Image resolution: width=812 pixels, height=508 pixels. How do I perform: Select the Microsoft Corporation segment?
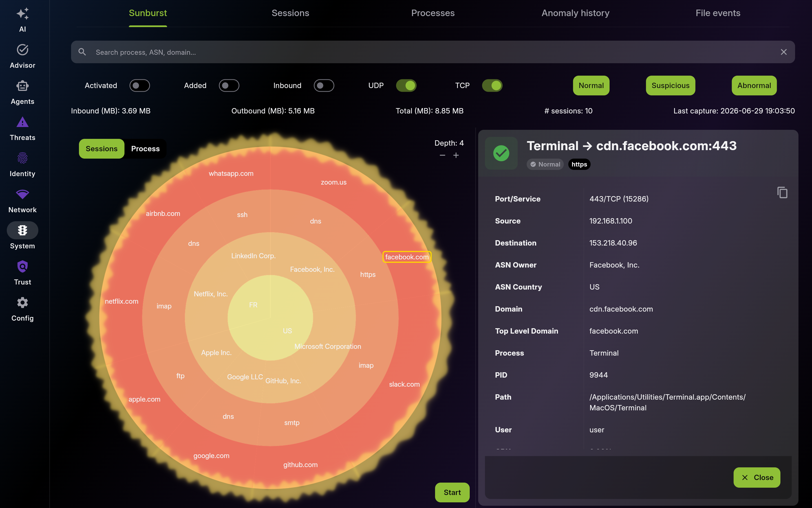[x=328, y=346]
